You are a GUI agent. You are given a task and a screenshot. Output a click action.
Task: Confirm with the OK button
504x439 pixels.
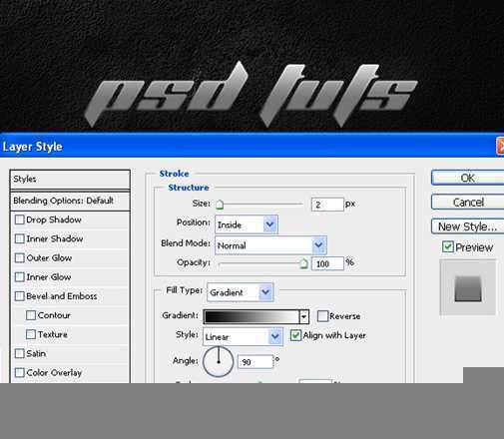(467, 178)
